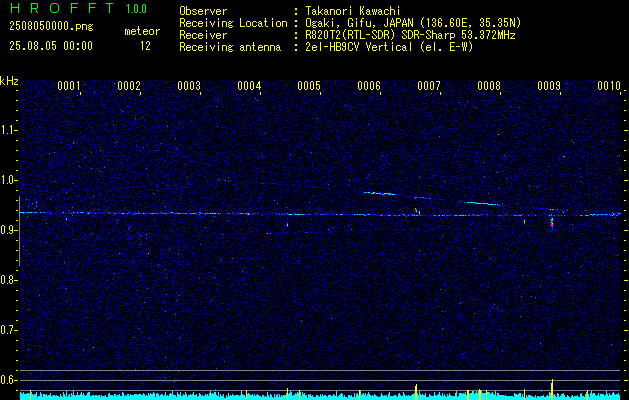Click time marker 0006

click(369, 86)
